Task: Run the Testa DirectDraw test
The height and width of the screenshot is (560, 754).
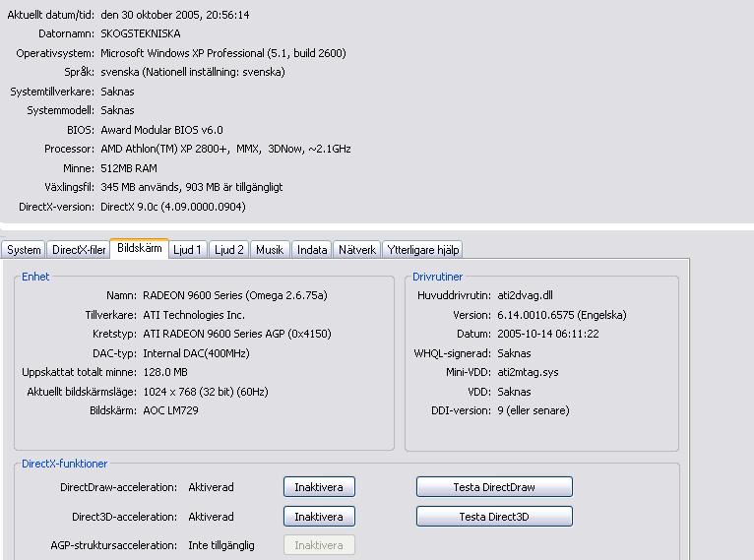Action: (x=494, y=487)
